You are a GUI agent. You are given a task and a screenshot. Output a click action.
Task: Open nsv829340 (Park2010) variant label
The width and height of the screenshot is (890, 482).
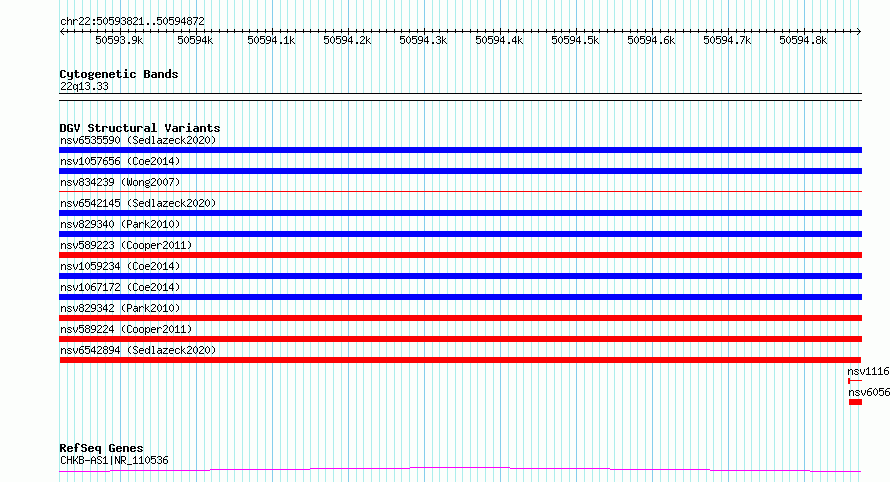120,224
